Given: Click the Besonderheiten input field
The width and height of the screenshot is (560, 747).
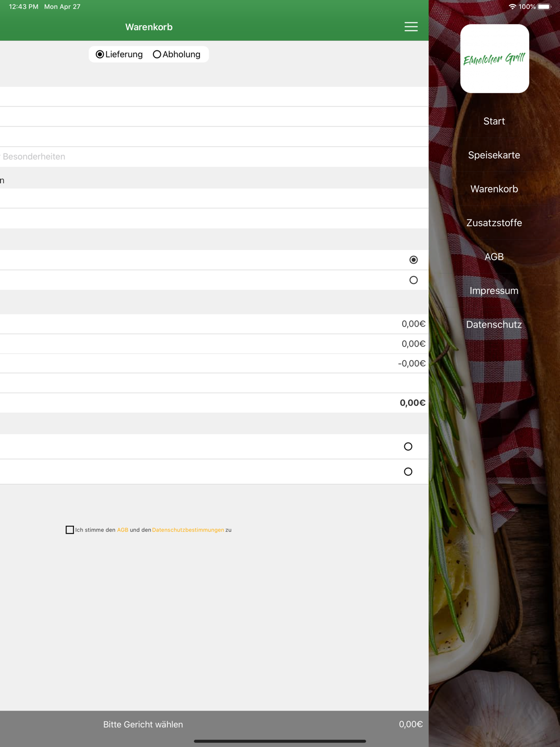Looking at the screenshot, I should coord(214,157).
